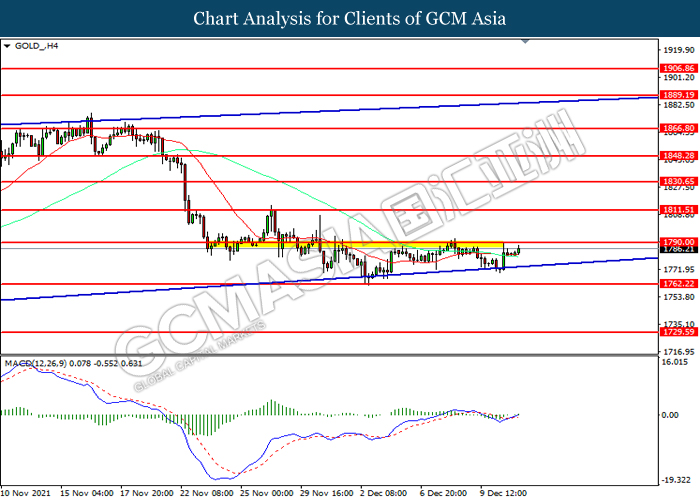Click the 1729.59 price level label
Viewport: 700px width, 500px height.
click(x=678, y=332)
